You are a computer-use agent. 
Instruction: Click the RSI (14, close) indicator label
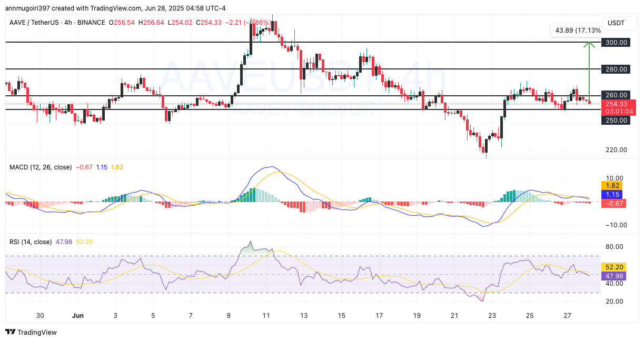click(31, 242)
